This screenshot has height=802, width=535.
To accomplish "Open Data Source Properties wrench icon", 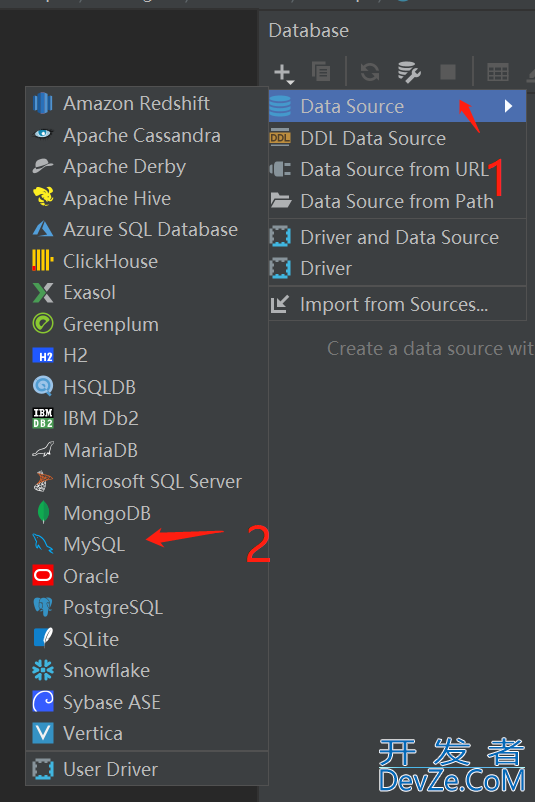I will click(409, 72).
